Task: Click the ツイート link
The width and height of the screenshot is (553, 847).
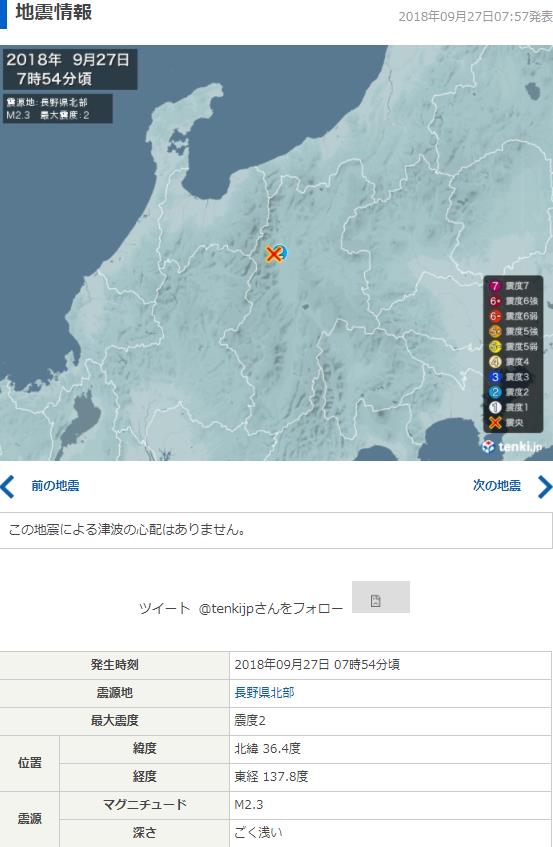Action: click(x=164, y=608)
